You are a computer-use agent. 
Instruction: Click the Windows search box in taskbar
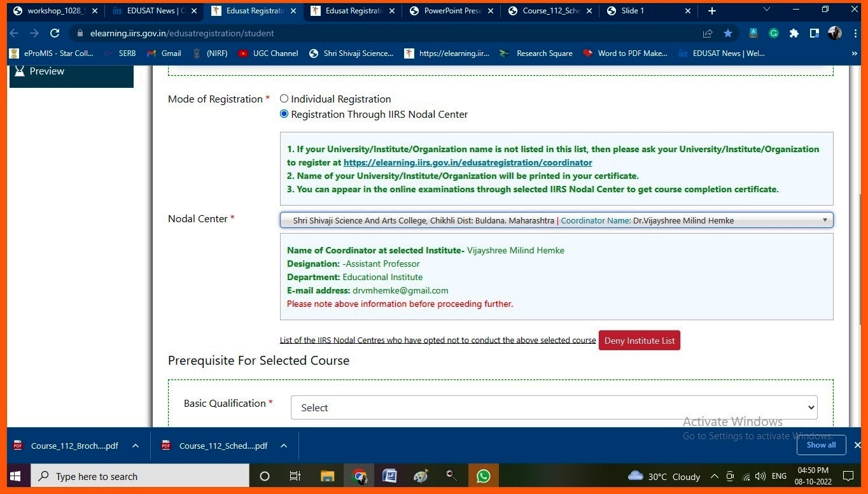click(x=140, y=476)
